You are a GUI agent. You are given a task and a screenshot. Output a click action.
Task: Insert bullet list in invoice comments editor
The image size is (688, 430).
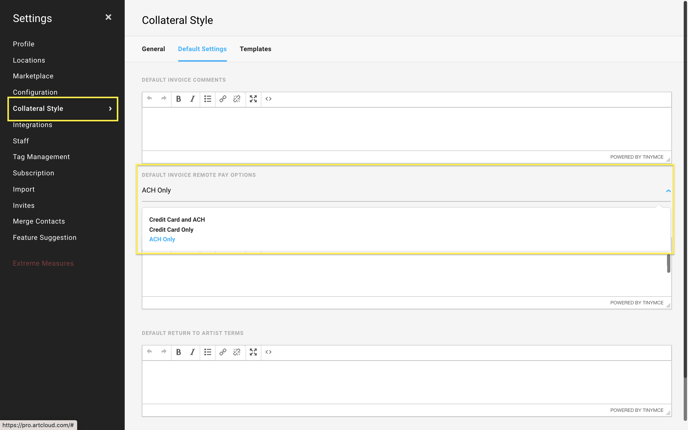click(208, 99)
